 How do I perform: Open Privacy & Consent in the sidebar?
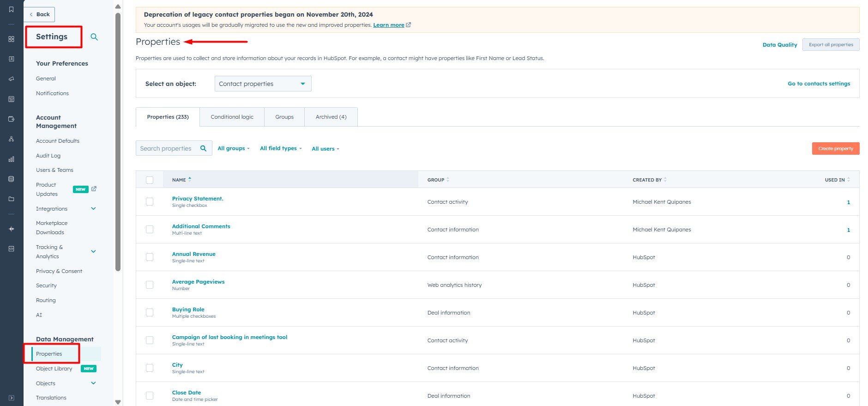tap(59, 271)
